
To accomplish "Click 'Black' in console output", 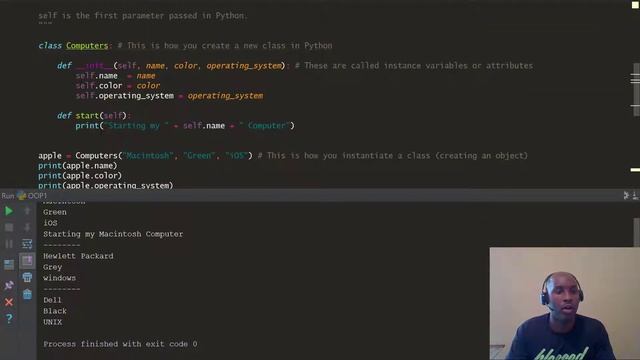I will (x=55, y=311).
